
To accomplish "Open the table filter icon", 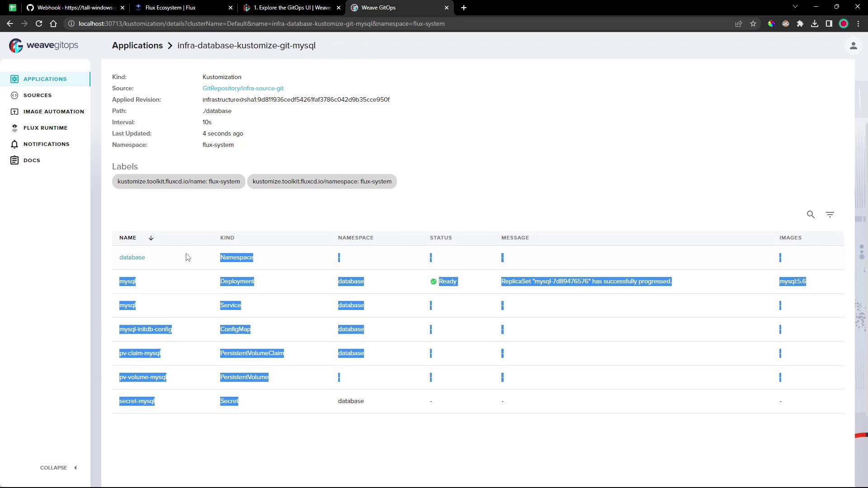I will click(830, 215).
